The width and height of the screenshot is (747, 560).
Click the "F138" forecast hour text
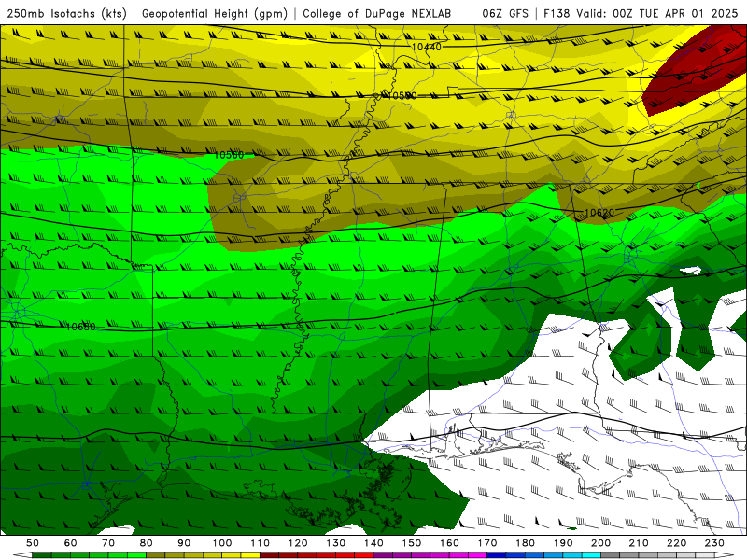pos(557,14)
